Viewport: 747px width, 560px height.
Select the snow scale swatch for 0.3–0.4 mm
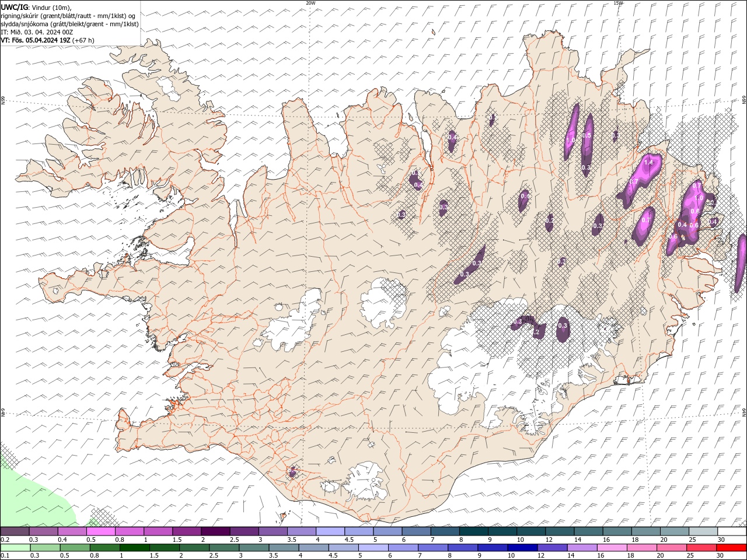click(x=43, y=531)
